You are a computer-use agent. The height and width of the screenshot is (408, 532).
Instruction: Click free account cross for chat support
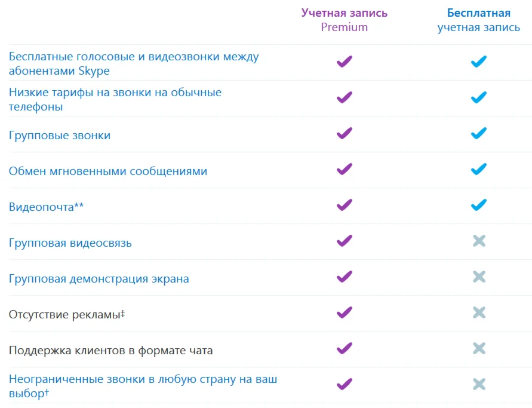tap(479, 348)
